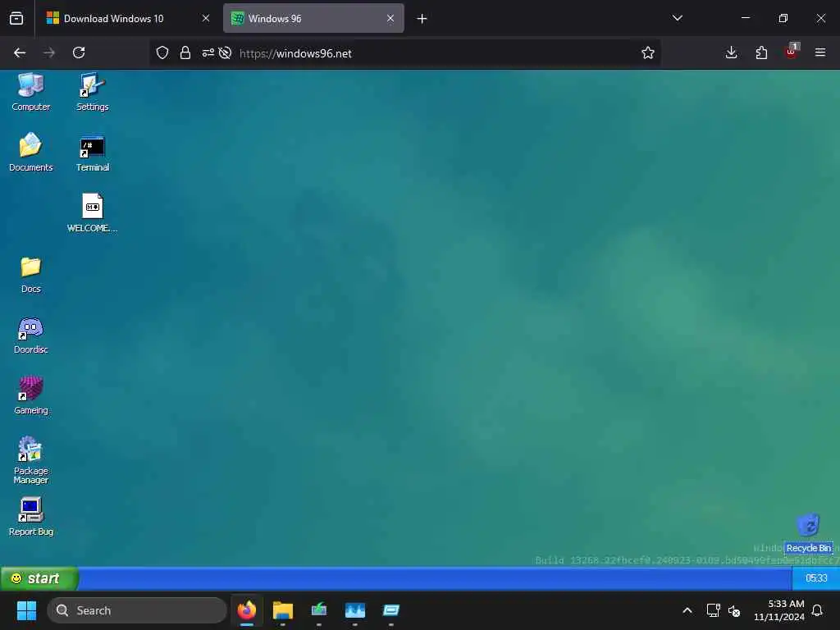The width and height of the screenshot is (840, 630).
Task: Open the Settings desktop shortcut
Action: (92, 92)
